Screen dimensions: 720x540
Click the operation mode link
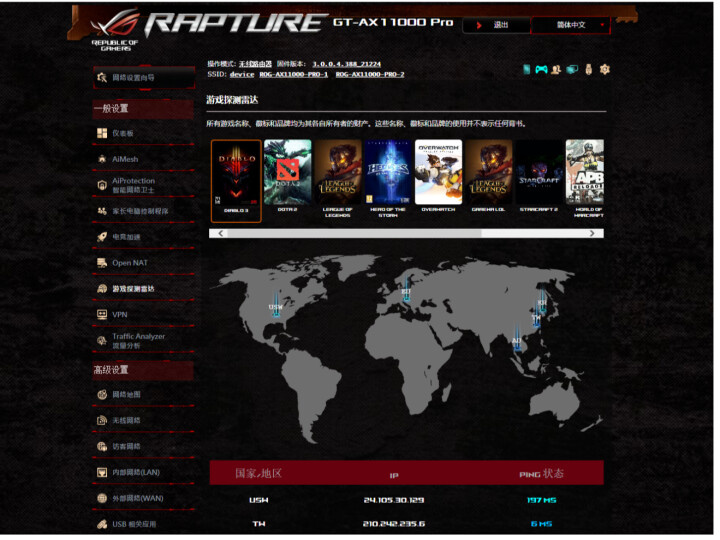[x=255, y=64]
